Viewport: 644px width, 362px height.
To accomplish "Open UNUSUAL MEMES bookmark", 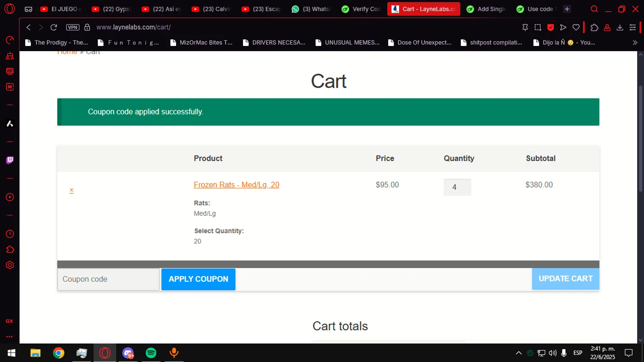I will coord(347,43).
